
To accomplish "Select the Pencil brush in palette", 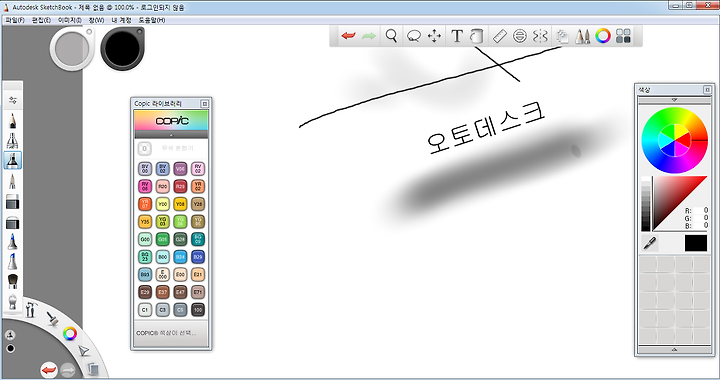I will 12,121.
